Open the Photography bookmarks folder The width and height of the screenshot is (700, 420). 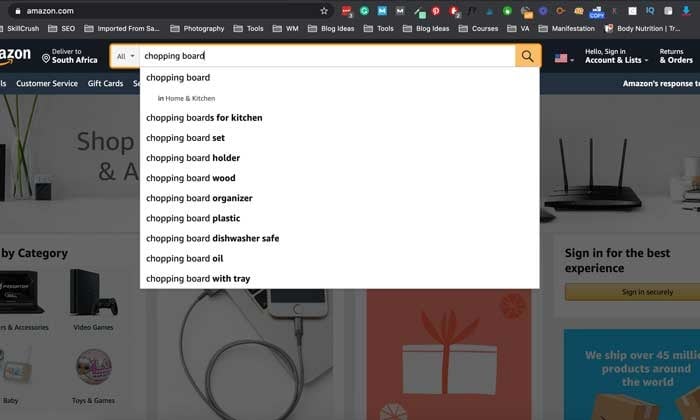click(197, 29)
